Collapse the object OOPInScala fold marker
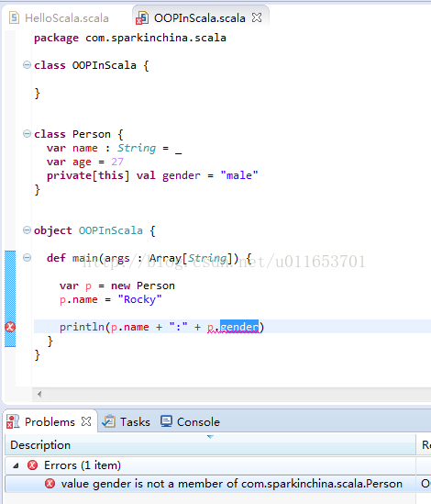This screenshot has width=431, height=504. [27, 230]
